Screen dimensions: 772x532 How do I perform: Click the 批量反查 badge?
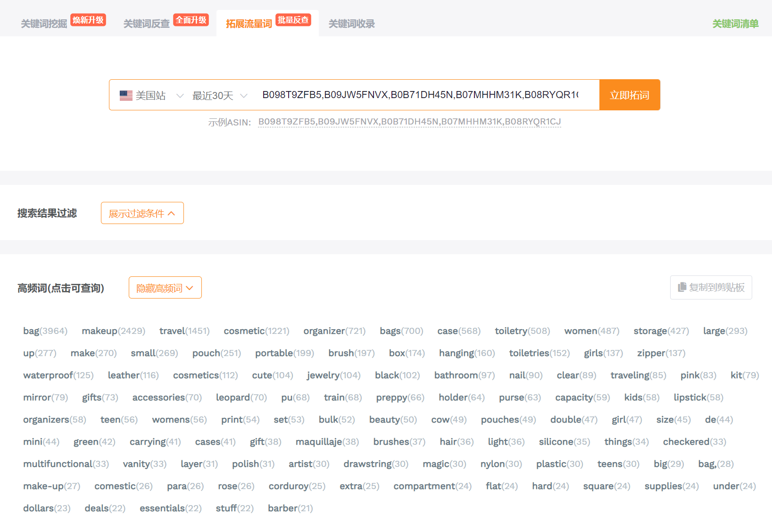(293, 20)
